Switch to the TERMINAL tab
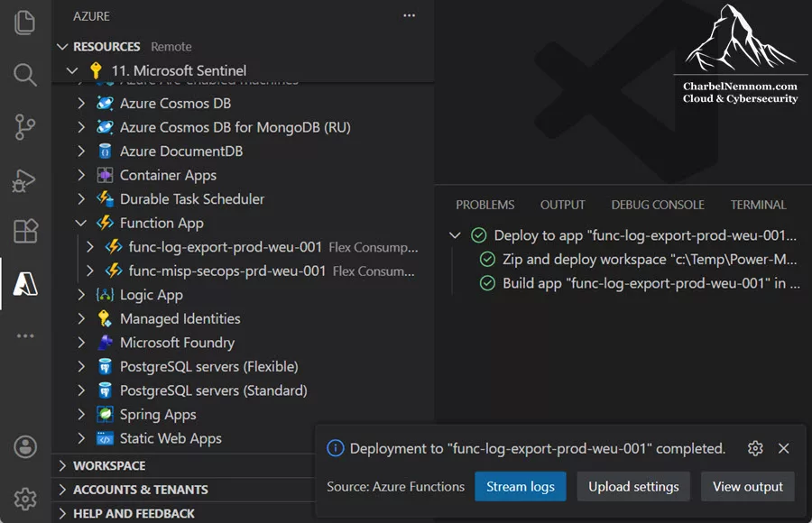Viewport: 812px width, 523px height. (758, 205)
